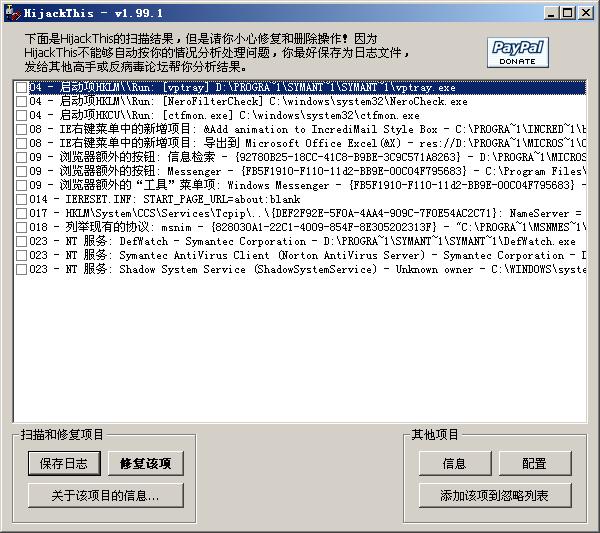Select the Tcpip NameServer O17 row text

click(x=305, y=214)
